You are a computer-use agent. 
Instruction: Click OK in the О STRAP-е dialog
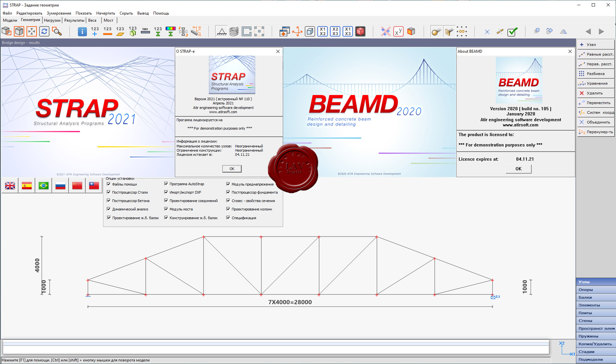coord(232,169)
